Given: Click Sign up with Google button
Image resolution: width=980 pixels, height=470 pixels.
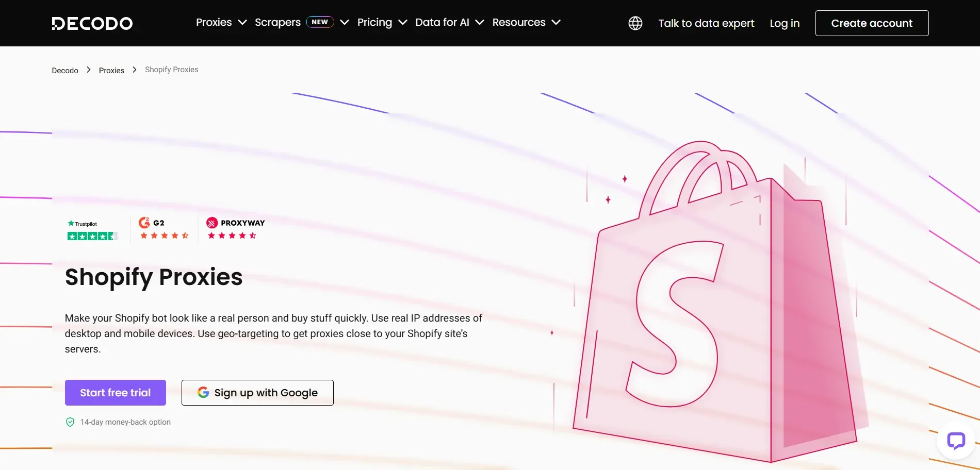Looking at the screenshot, I should pyautogui.click(x=257, y=393).
